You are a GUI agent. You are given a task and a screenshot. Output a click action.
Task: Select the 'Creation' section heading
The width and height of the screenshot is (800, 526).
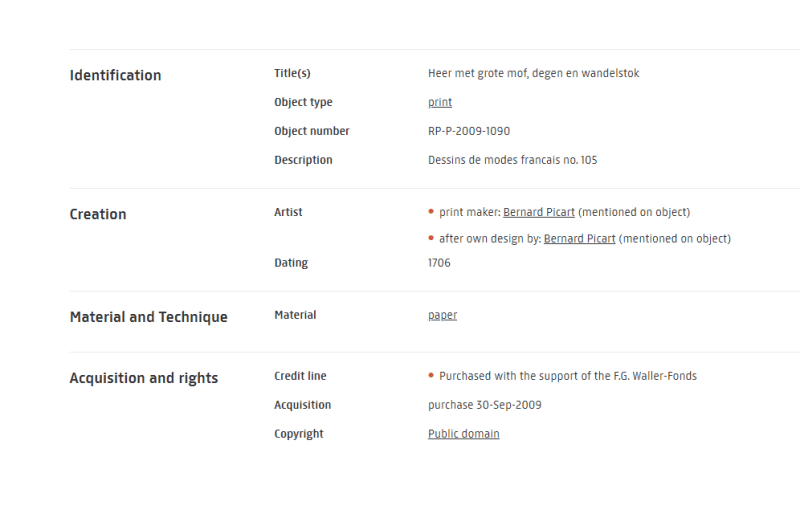(98, 214)
